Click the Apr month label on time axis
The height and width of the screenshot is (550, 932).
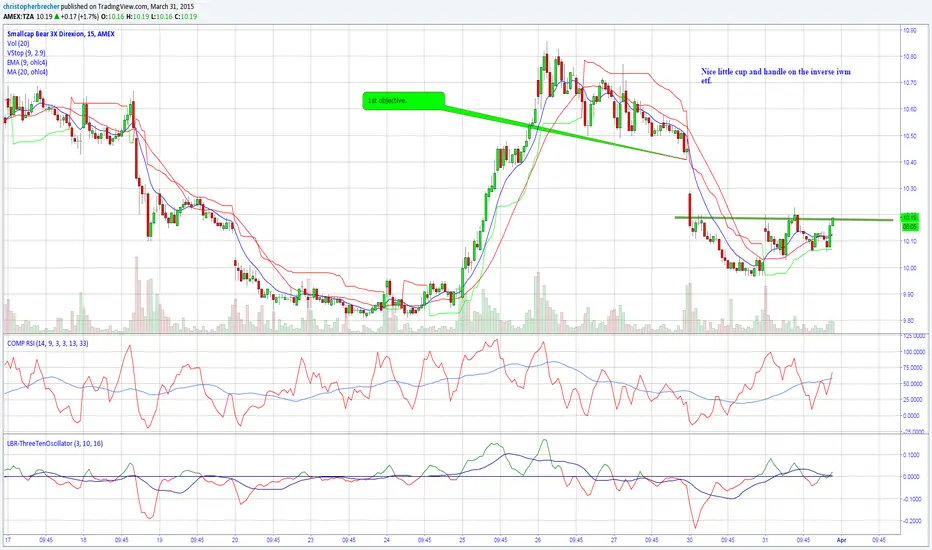pyautogui.click(x=841, y=540)
